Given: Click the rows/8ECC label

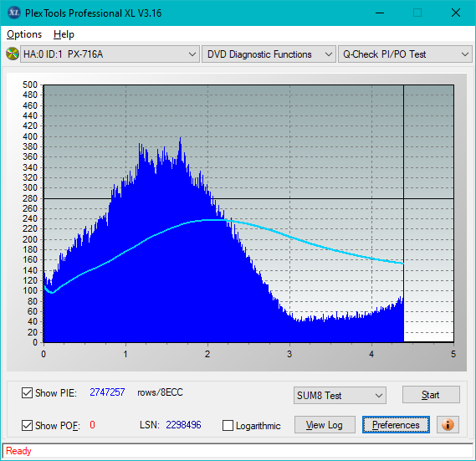Looking at the screenshot, I should pyautogui.click(x=160, y=392).
